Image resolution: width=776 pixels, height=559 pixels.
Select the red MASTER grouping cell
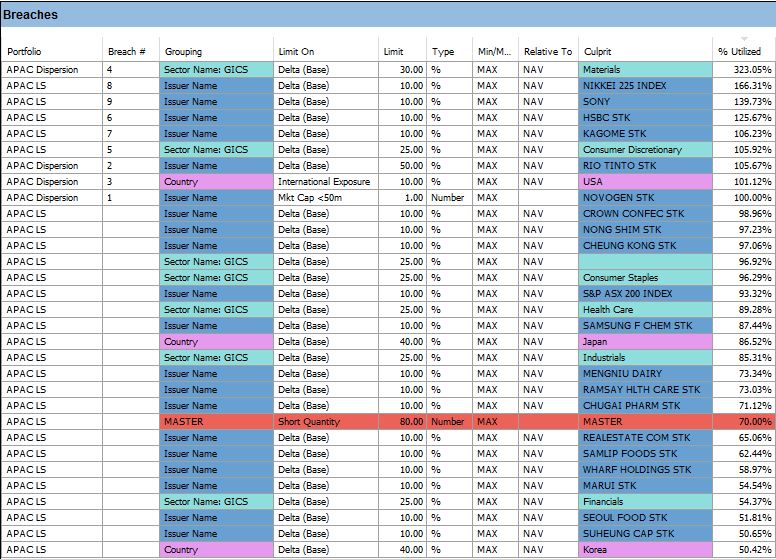click(216, 422)
